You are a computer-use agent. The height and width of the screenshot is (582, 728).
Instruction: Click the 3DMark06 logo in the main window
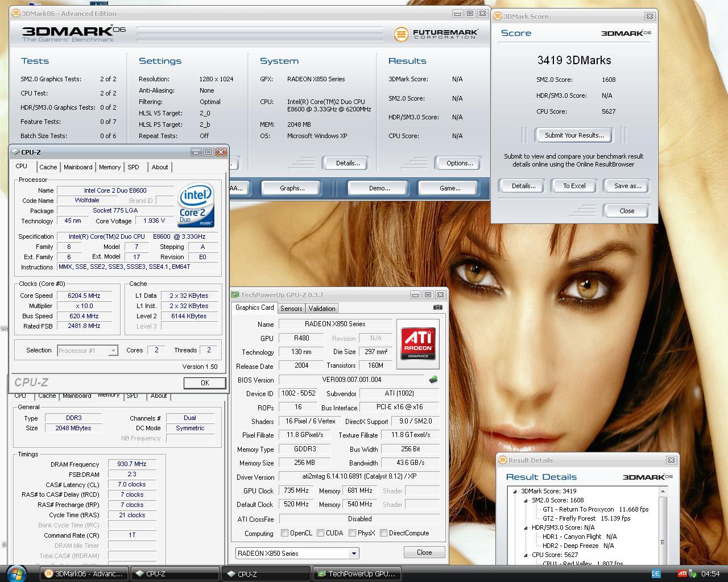coord(74,34)
